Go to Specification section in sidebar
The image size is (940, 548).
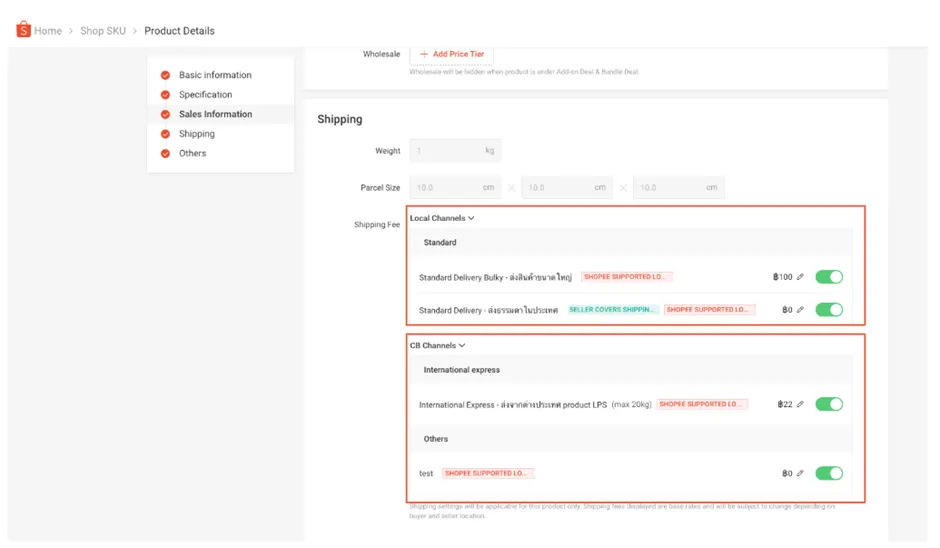pos(205,95)
